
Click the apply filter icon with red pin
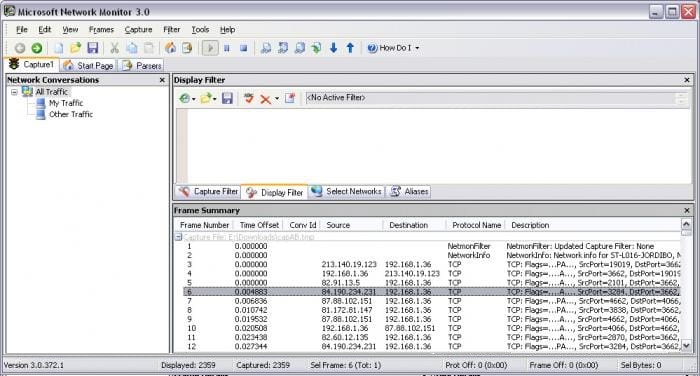click(x=290, y=98)
